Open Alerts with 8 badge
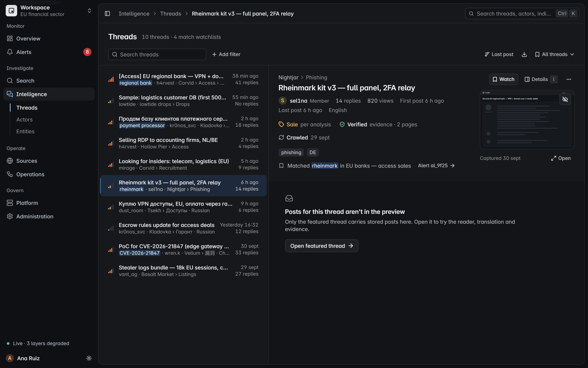 coord(49,52)
